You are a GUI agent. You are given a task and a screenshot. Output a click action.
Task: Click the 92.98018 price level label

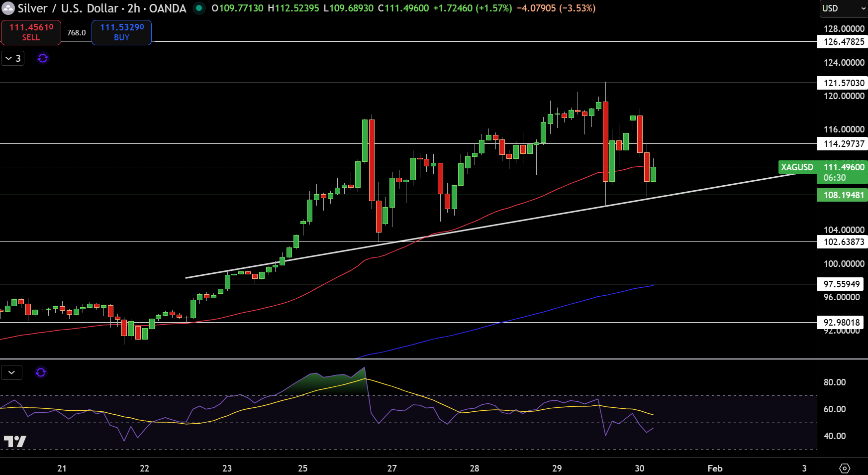[841, 323]
